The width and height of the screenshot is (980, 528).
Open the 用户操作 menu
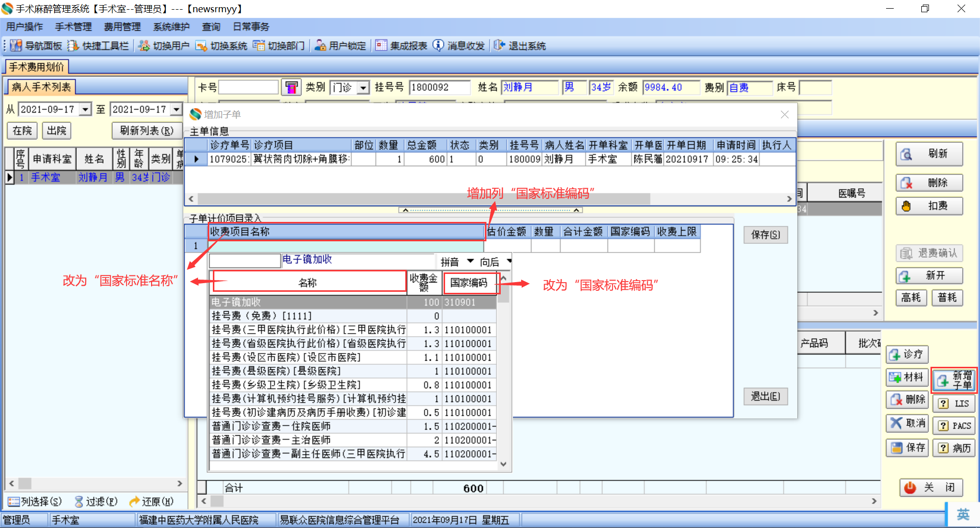tap(24, 27)
